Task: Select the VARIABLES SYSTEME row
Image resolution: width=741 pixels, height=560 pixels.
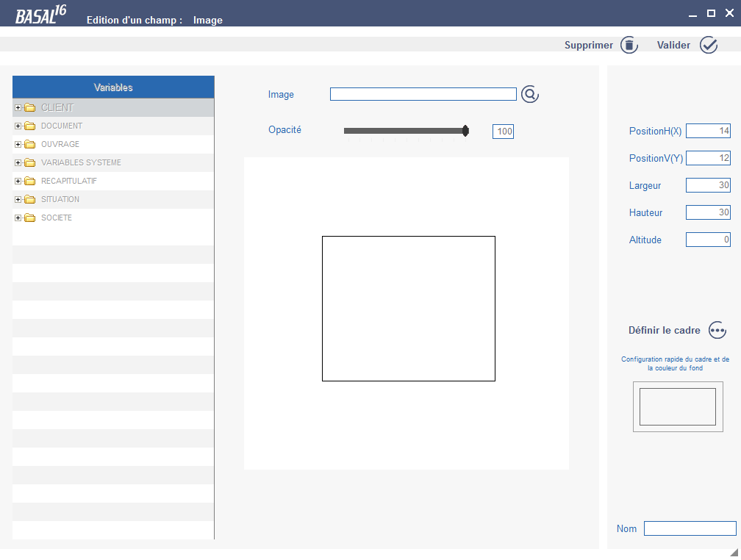Action: (113, 162)
